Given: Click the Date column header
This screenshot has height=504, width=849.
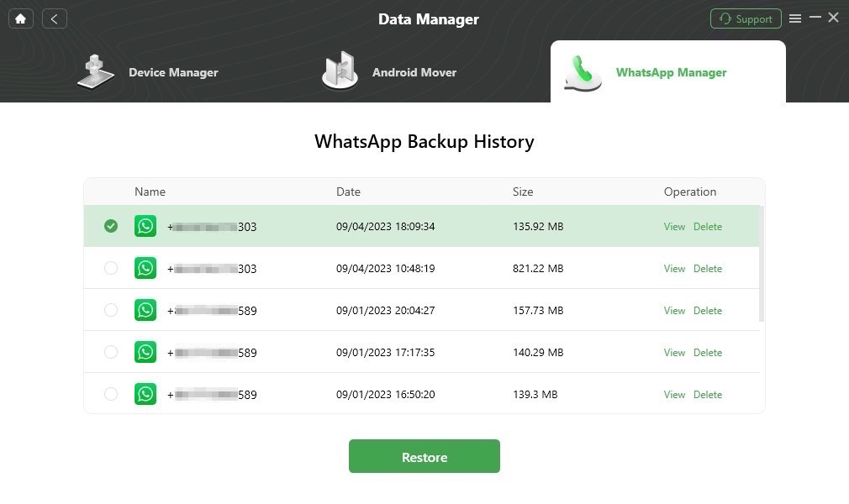Looking at the screenshot, I should coord(348,192).
